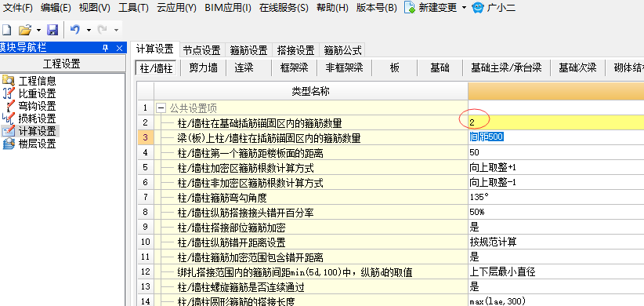Click the 工程设置 section header

(62, 64)
